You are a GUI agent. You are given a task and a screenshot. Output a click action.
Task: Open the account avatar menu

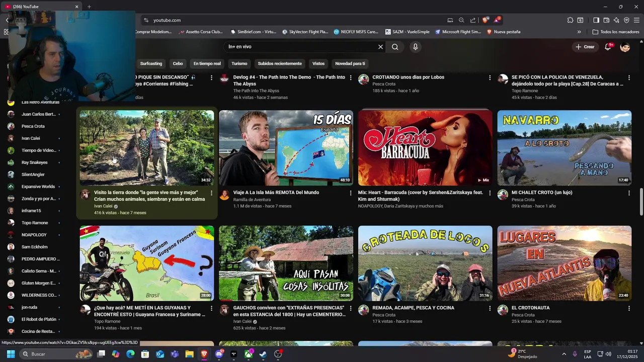[625, 47]
